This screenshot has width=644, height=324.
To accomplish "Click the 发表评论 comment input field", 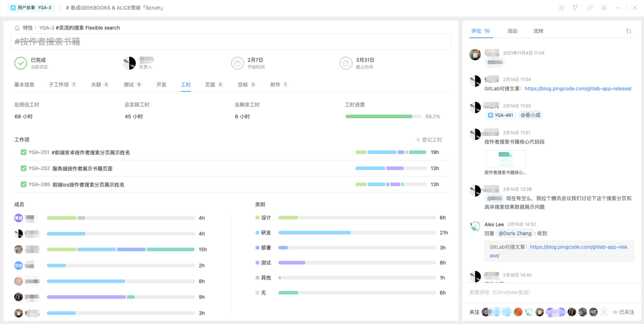I will (547, 292).
